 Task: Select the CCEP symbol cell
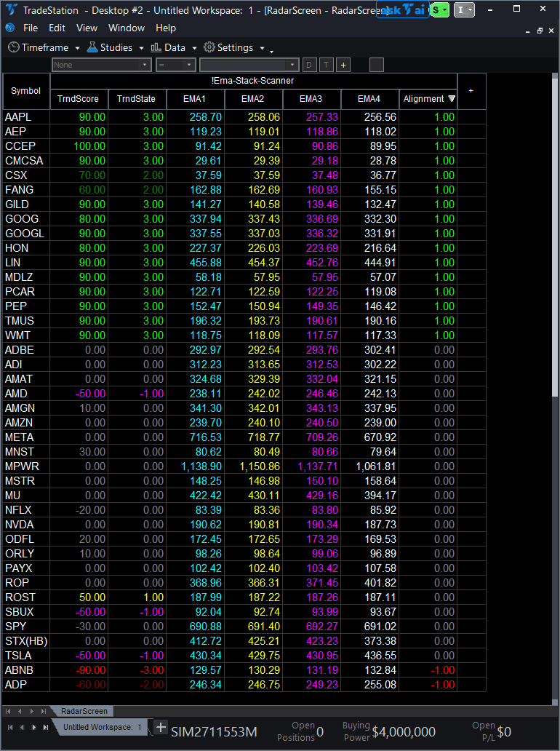pos(26,146)
